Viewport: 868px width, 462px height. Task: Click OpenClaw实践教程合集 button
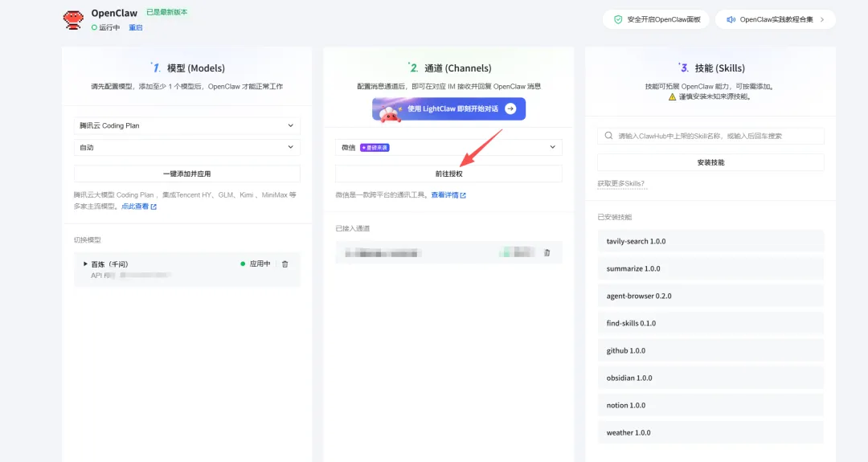[x=776, y=19]
